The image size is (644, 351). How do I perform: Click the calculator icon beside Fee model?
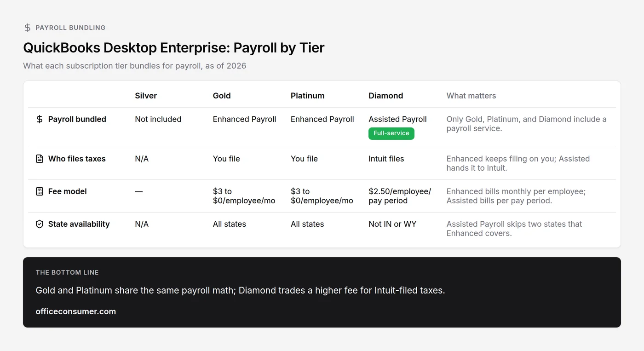pyautogui.click(x=40, y=191)
